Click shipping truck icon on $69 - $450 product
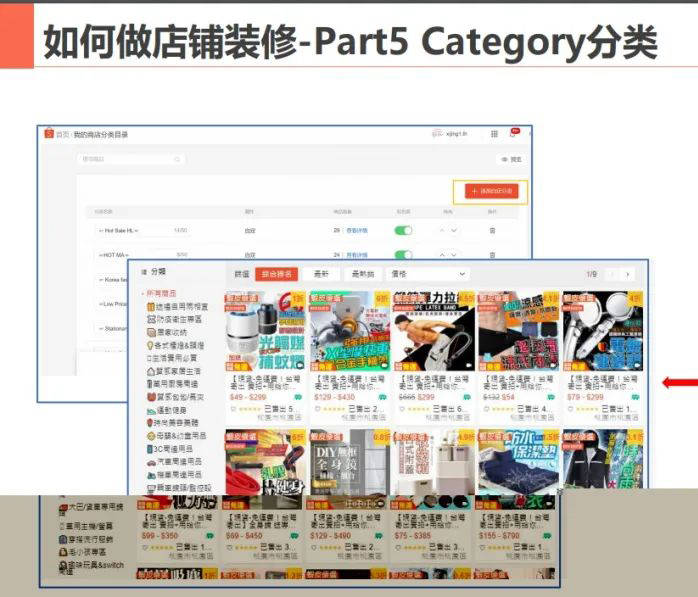 pyautogui.click(x=294, y=536)
